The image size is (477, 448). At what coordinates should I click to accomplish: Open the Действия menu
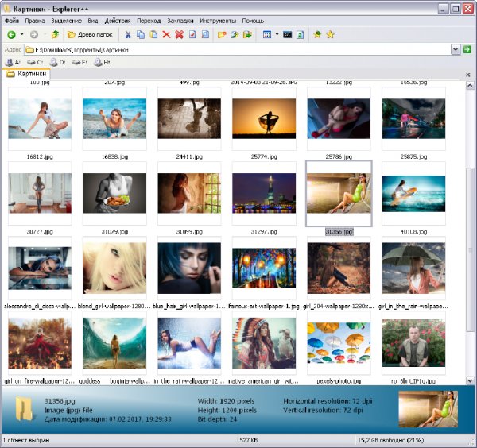pyautogui.click(x=118, y=21)
